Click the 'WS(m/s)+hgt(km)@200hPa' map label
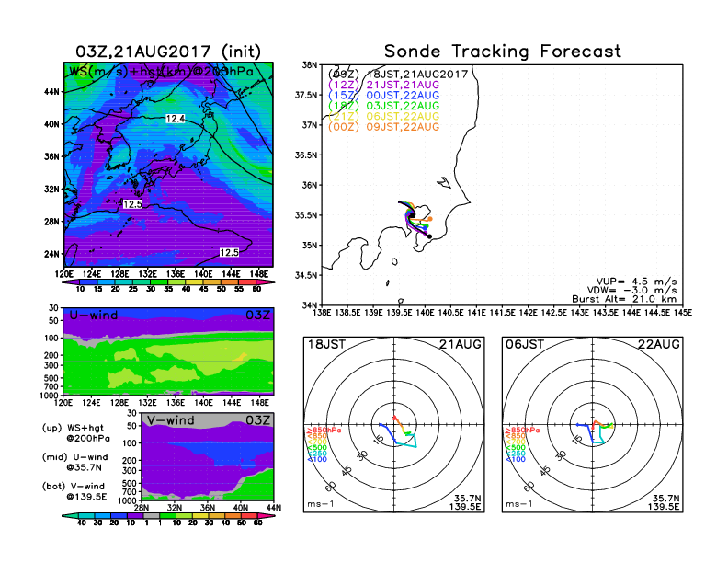Viewport: 728px width, 563px height. pyautogui.click(x=161, y=72)
